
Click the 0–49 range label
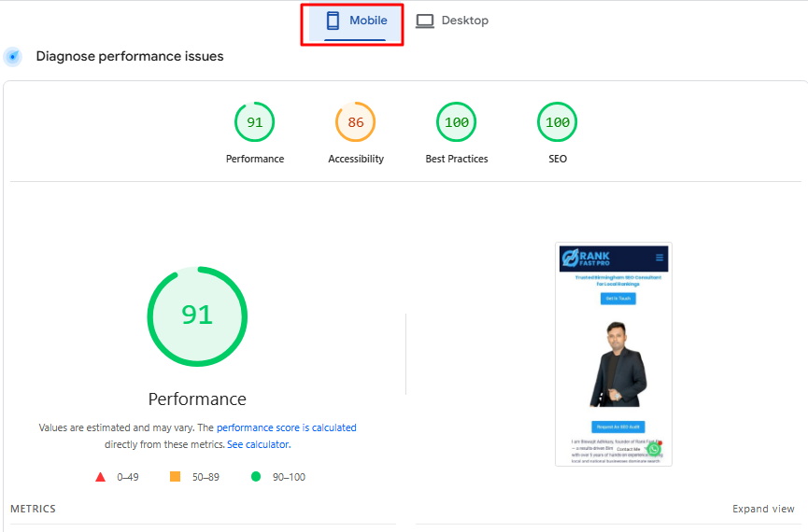point(128,477)
